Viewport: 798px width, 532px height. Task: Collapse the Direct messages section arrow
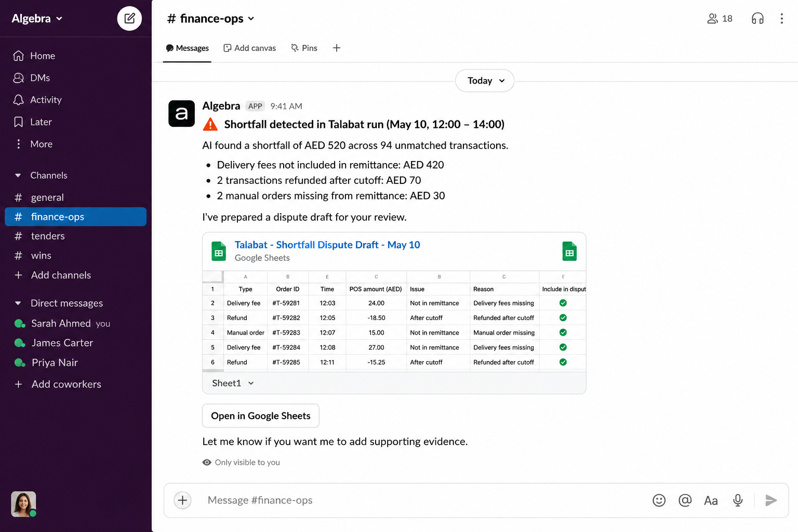(x=18, y=303)
